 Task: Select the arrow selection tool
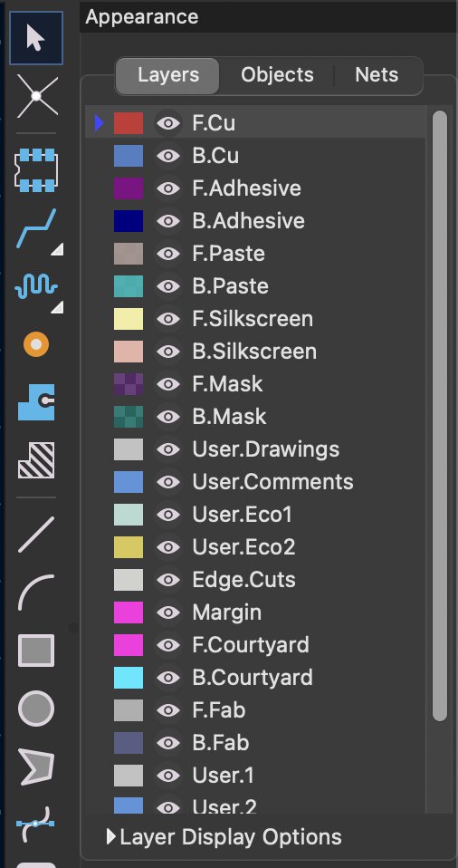[x=35, y=38]
